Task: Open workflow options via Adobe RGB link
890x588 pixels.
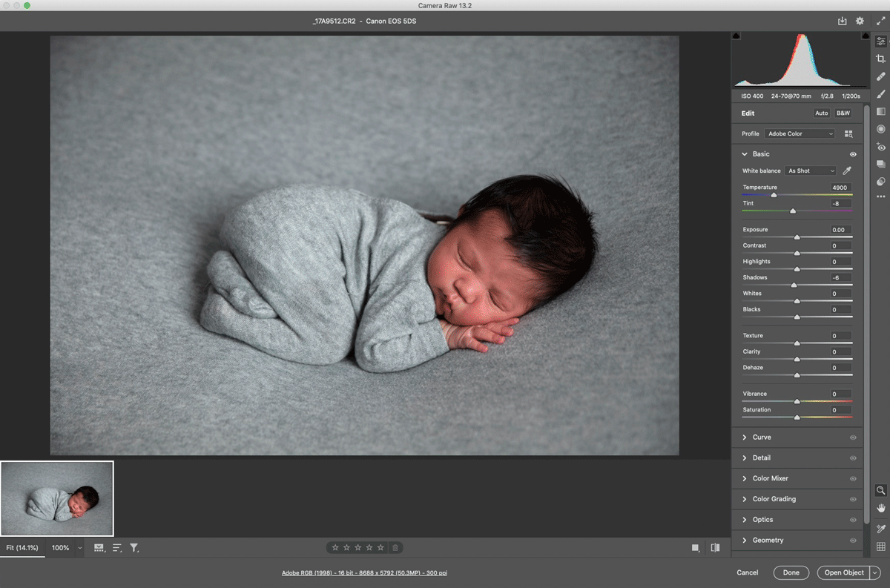Action: tap(365, 572)
